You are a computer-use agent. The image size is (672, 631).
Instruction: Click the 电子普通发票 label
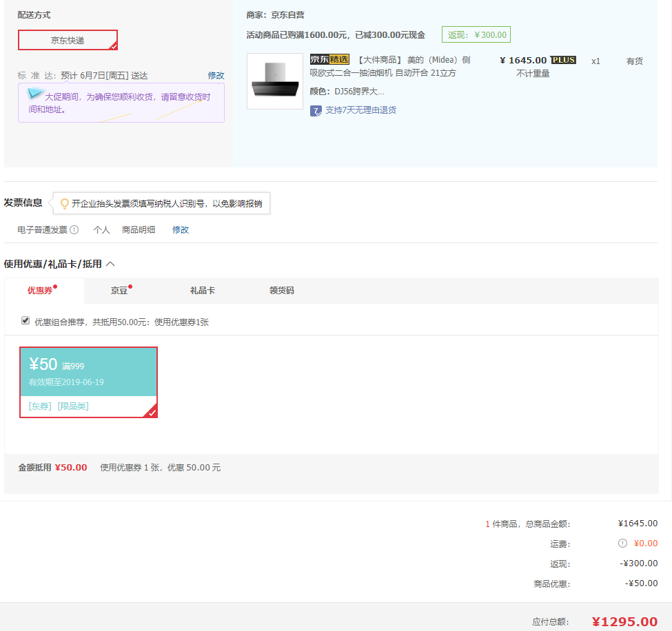[43, 230]
